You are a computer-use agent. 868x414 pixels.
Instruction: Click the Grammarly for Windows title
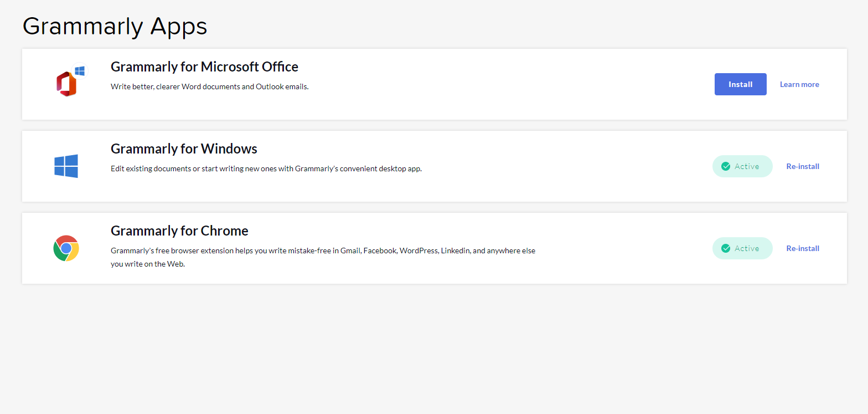click(184, 149)
